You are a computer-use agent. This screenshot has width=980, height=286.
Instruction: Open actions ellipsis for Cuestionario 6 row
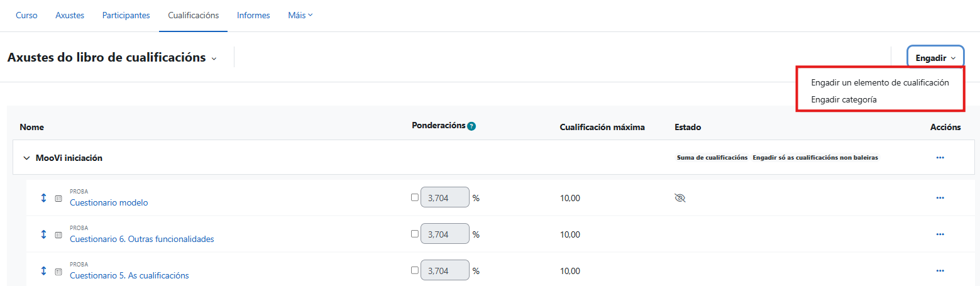coord(940,234)
